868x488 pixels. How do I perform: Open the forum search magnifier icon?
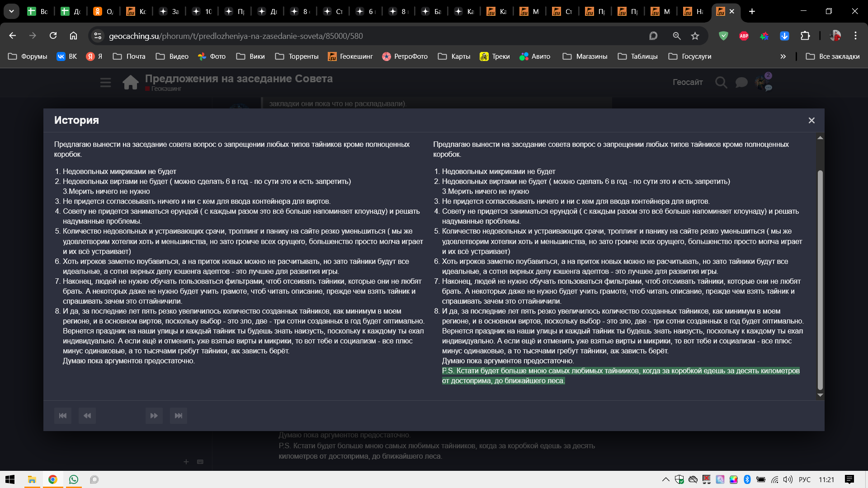click(721, 82)
